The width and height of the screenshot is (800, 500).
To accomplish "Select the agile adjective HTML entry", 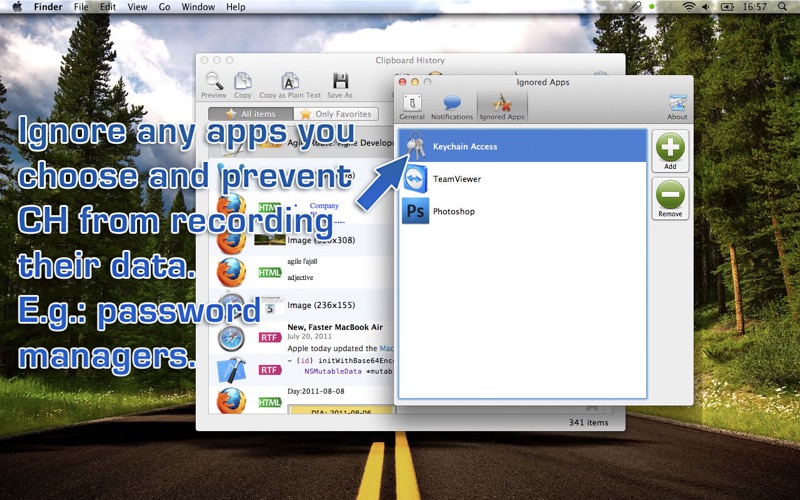I will [301, 272].
